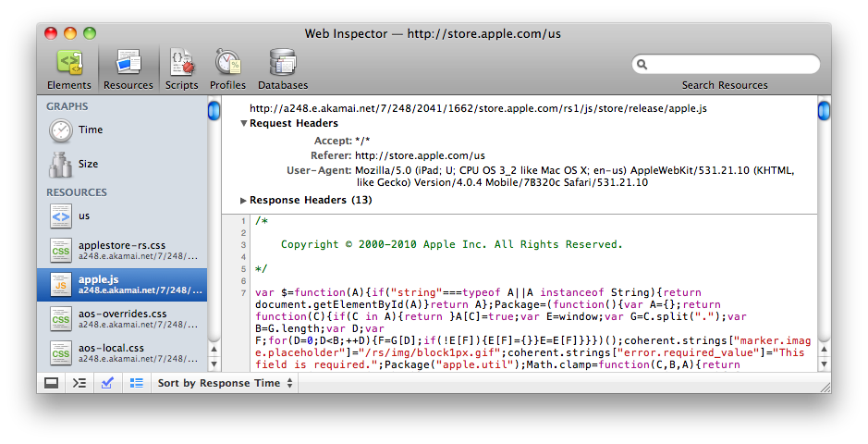Open the Scripts panel
Image resolution: width=868 pixels, height=444 pixels.
pos(181,69)
